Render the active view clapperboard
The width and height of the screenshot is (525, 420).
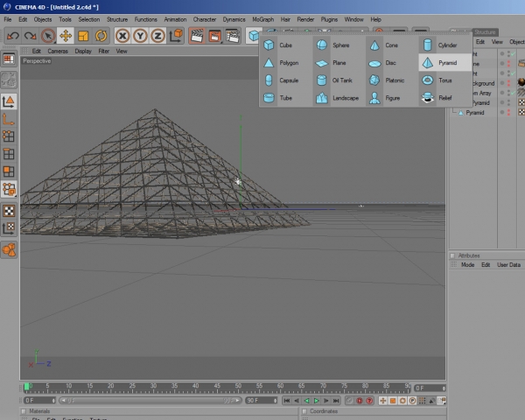pyautogui.click(x=197, y=36)
